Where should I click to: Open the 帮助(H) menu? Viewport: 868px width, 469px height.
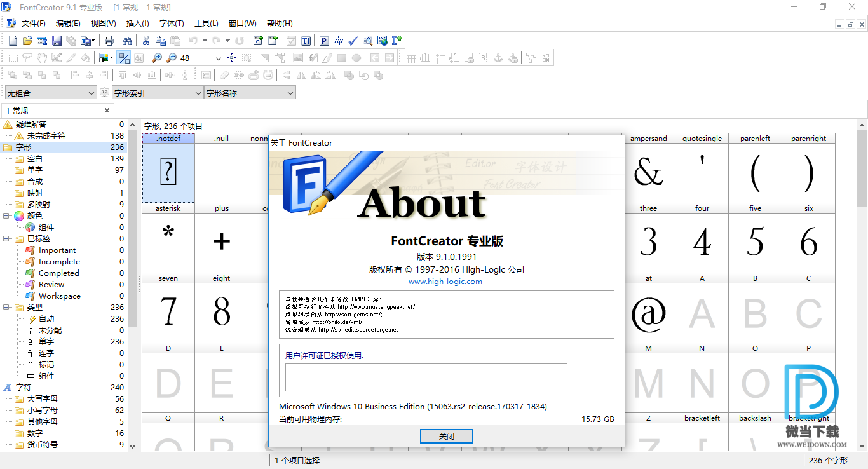coord(280,24)
